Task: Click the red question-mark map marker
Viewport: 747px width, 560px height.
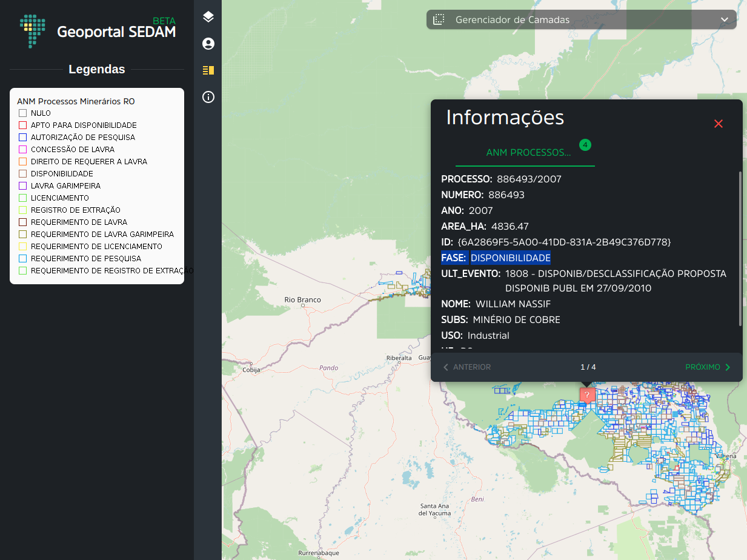Action: [x=587, y=395]
